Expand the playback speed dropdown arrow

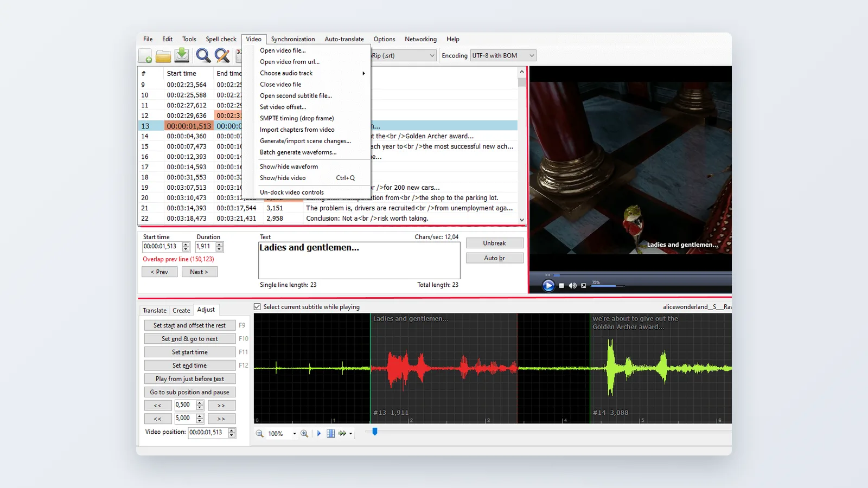coord(351,434)
